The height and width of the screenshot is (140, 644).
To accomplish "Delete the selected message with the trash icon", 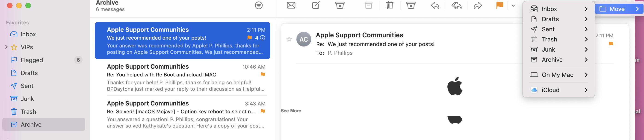I will point(390,5).
